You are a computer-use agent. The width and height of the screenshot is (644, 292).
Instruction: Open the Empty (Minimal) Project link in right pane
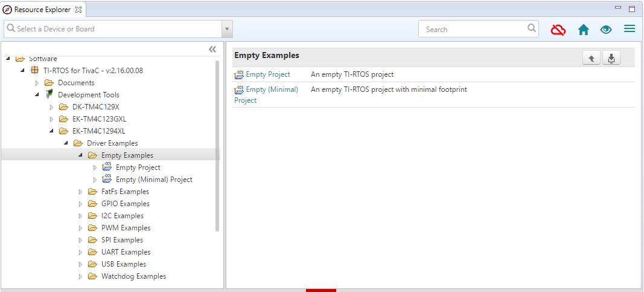(x=266, y=94)
